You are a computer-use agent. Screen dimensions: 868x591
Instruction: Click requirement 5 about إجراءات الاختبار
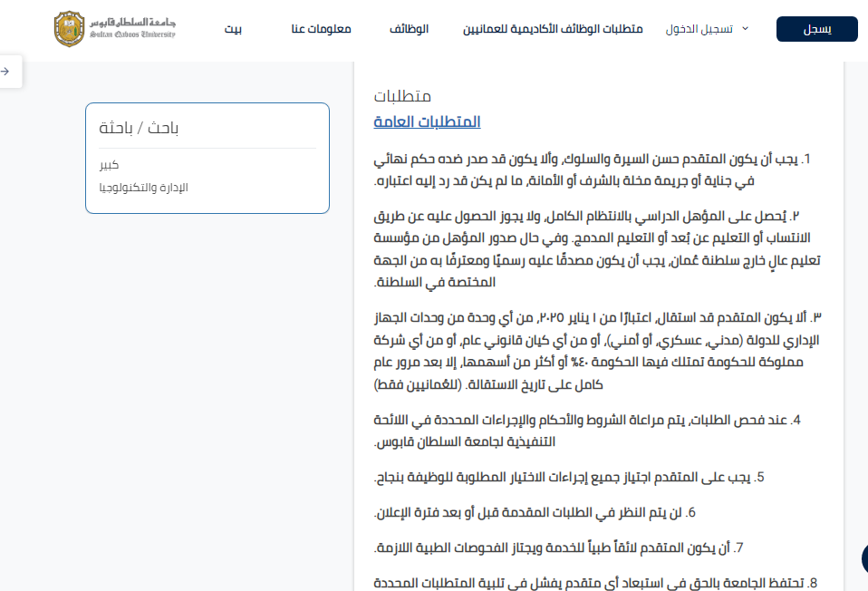click(571, 477)
